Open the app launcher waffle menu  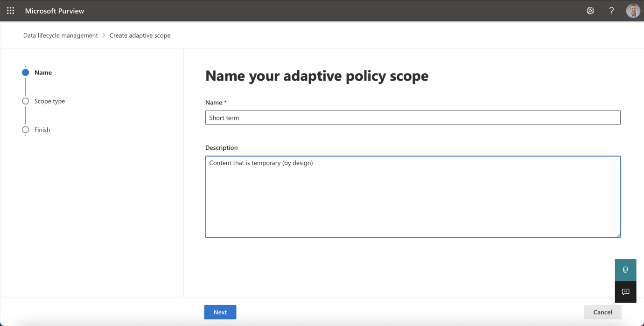pyautogui.click(x=10, y=11)
